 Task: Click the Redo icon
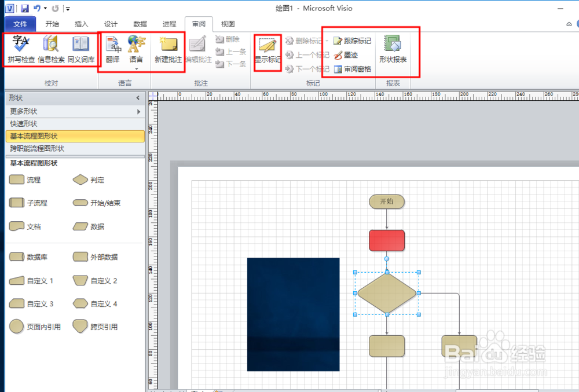point(56,8)
